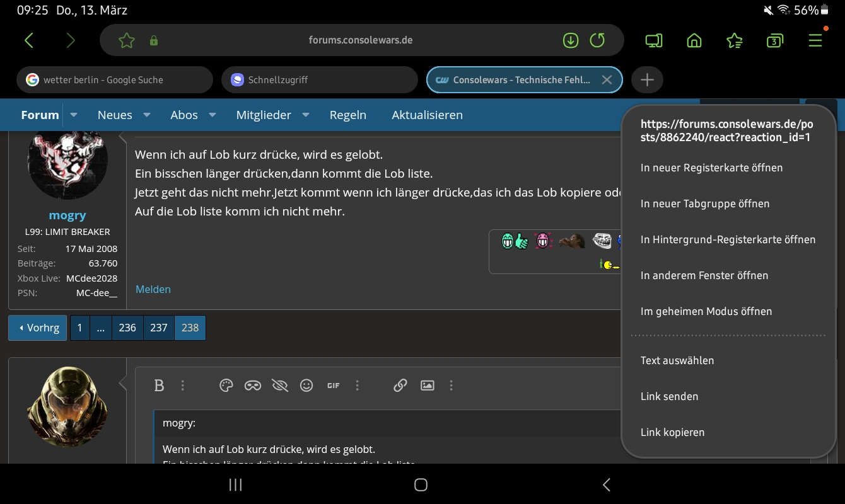
Task: Expand more options after GIF button
Action: click(358, 386)
